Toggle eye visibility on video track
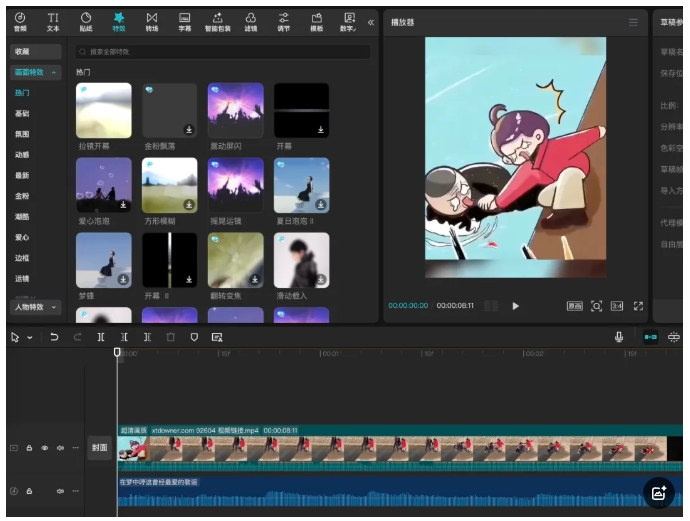 (45, 448)
